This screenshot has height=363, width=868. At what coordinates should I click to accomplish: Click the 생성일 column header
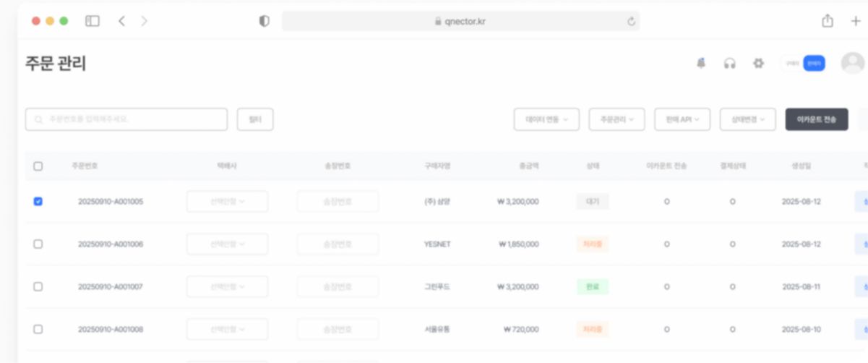[x=801, y=166]
